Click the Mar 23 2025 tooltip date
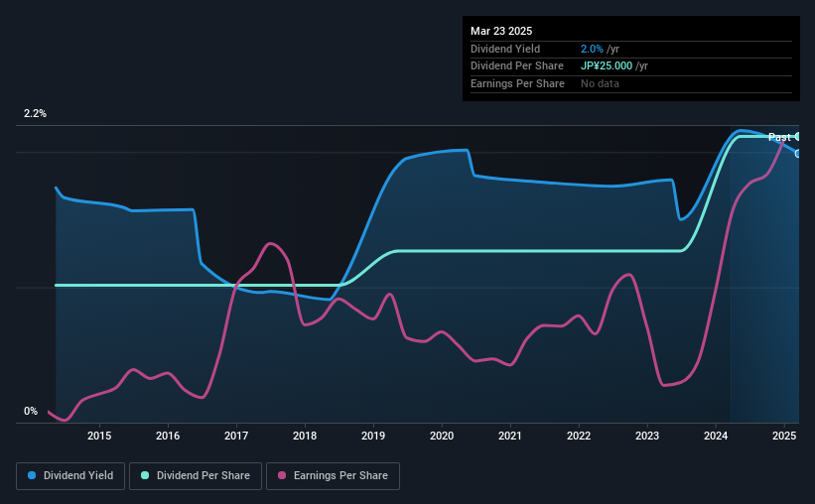This screenshot has height=504, width=815. click(501, 31)
